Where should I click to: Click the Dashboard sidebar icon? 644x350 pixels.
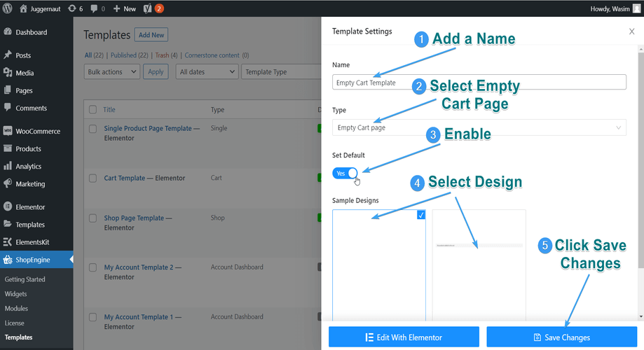tap(8, 32)
